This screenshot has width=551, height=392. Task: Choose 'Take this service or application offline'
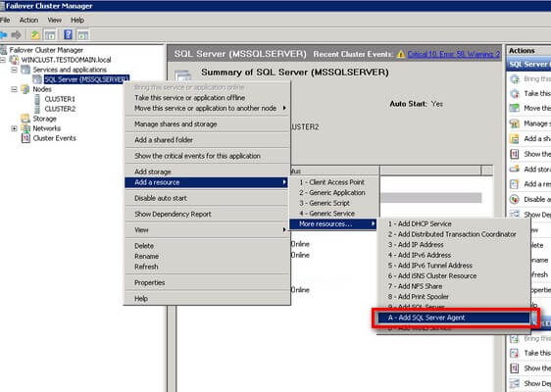[207, 98]
